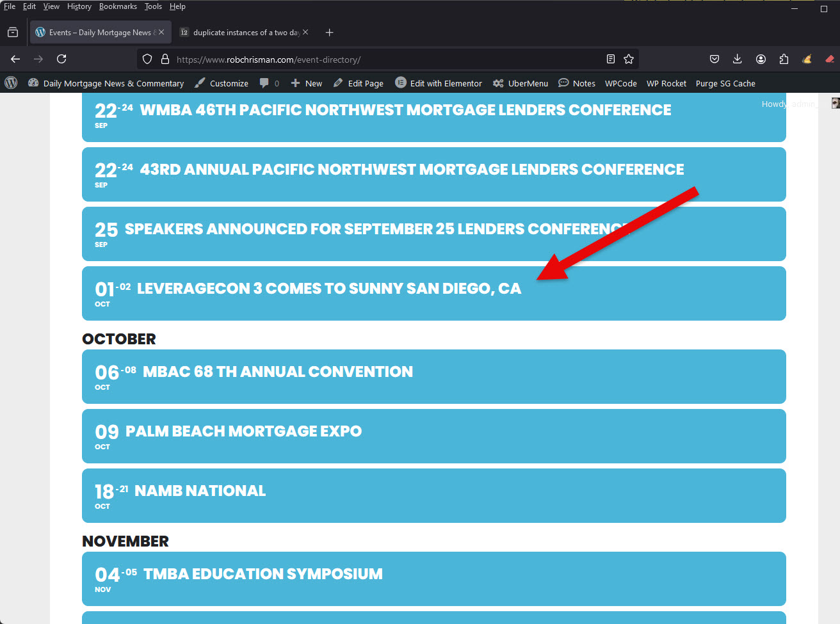Open the Help menu
The height and width of the screenshot is (624, 840).
[177, 6]
